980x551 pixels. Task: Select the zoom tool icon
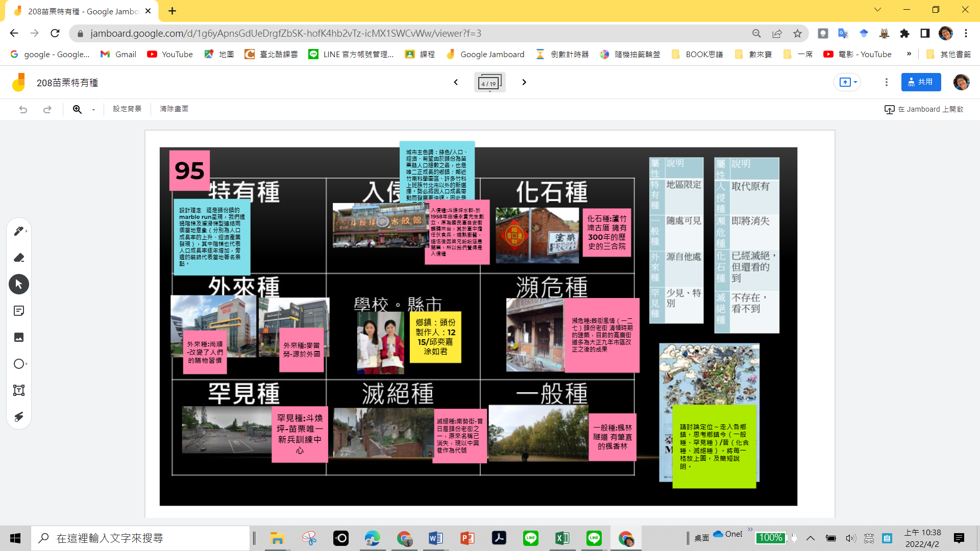coord(78,108)
